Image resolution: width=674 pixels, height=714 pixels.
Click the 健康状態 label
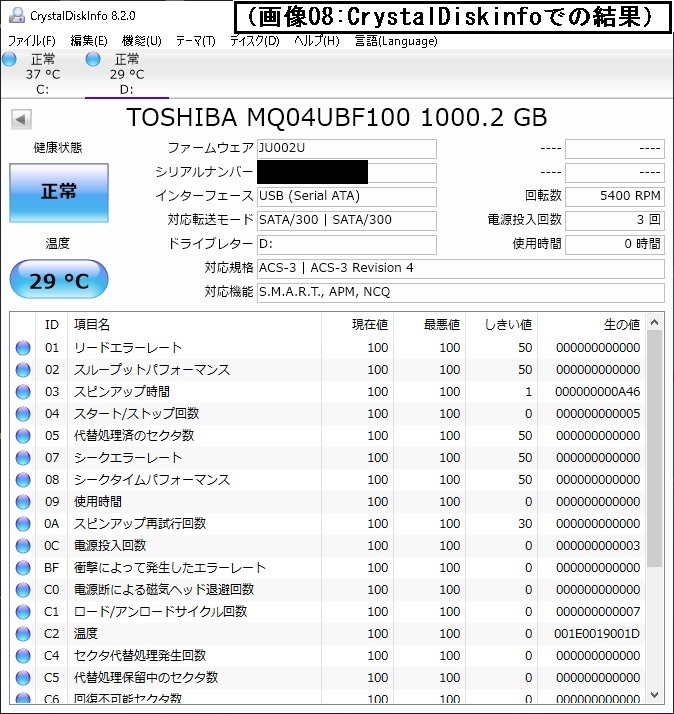tap(58, 148)
